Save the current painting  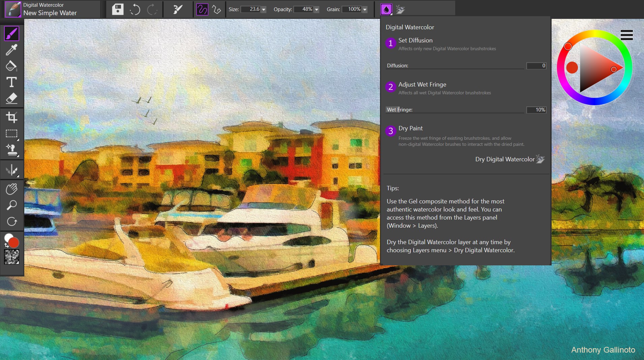117,9
